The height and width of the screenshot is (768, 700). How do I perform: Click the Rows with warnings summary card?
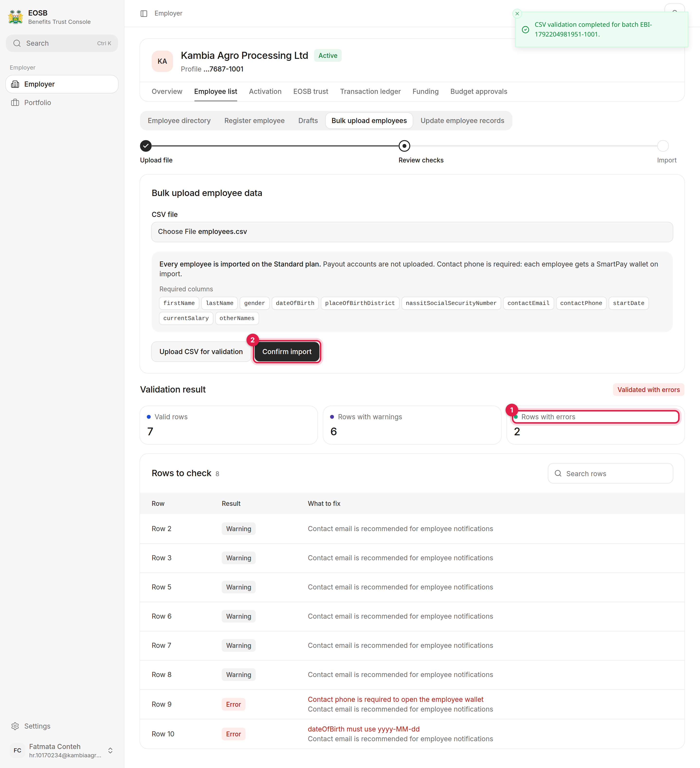(412, 425)
